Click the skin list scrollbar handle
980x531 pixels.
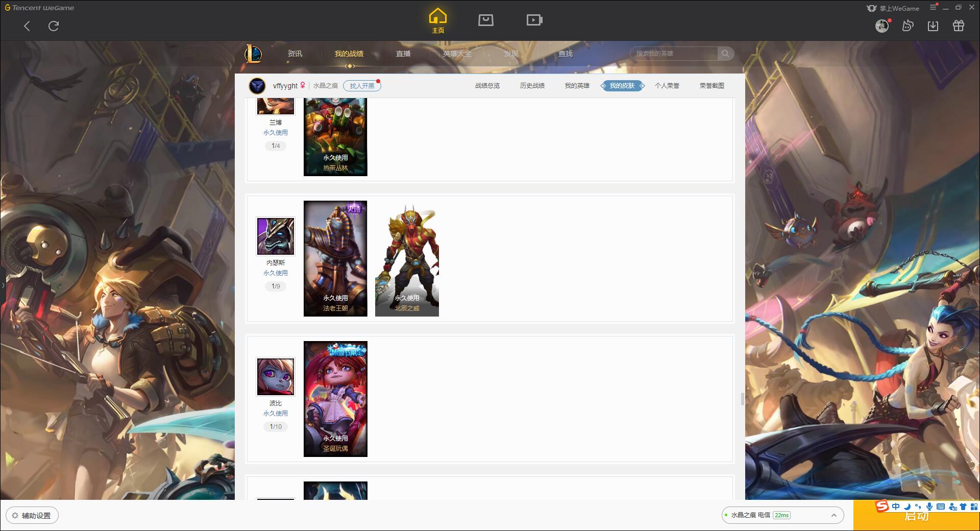743,399
